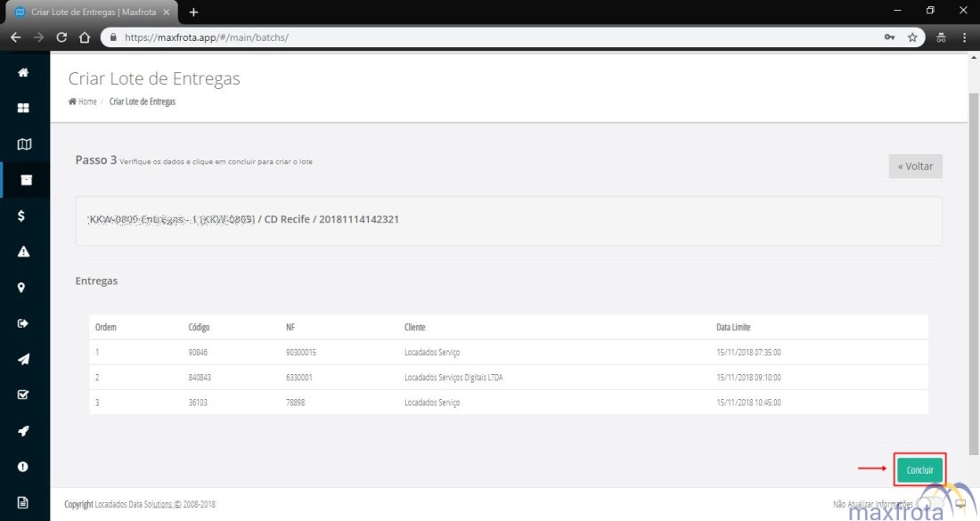
Task: Click the location pin icon in sidebar
Action: (23, 288)
